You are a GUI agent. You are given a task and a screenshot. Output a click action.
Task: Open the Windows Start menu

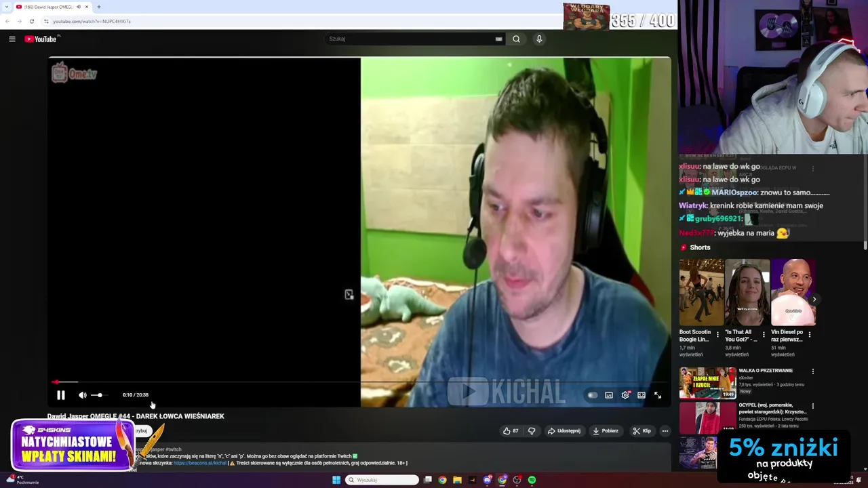[x=336, y=480]
